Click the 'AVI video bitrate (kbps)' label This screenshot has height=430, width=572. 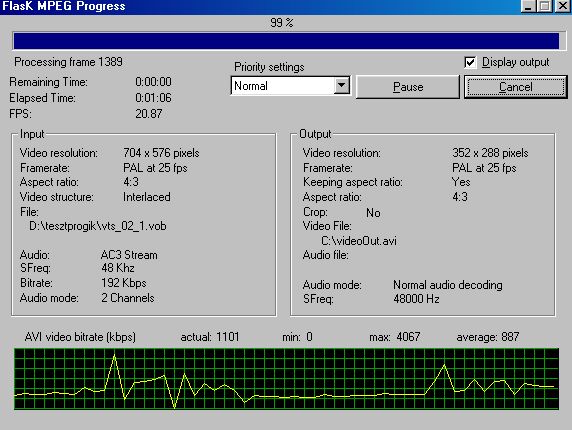80,337
